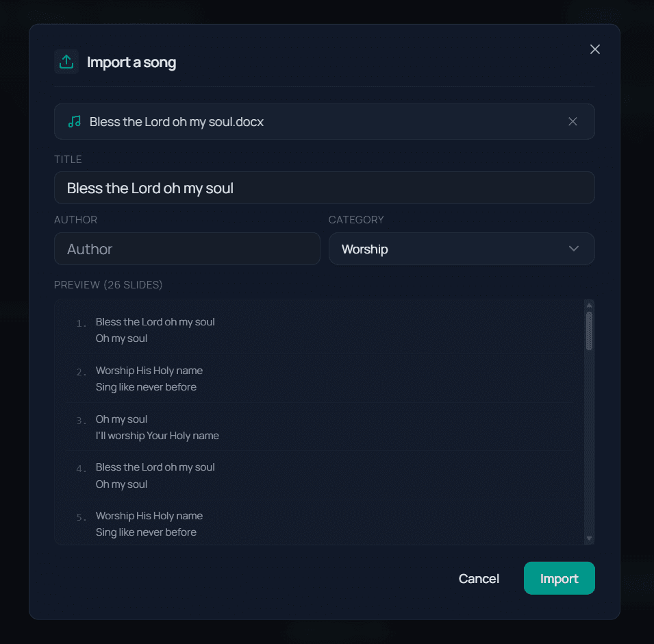Click the upload icon beside "Import a song"
Screen dimensions: 654x644
click(66, 62)
